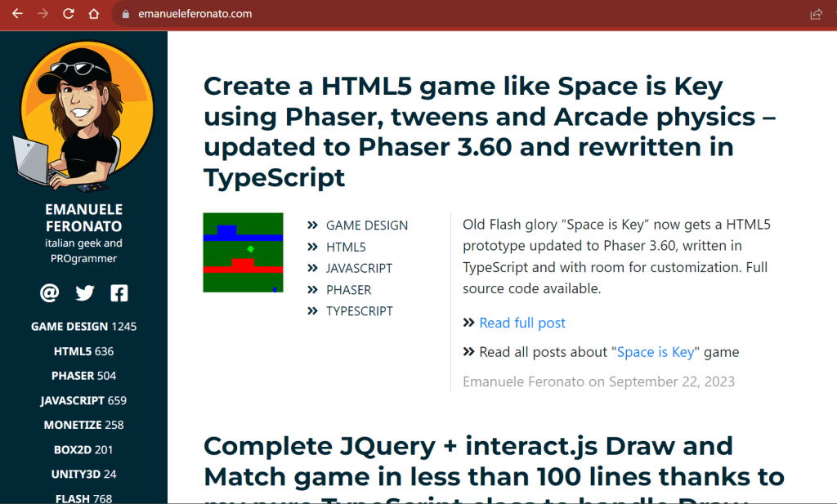
Task: Open the PHASER 504 sidebar category
Action: pos(83,376)
